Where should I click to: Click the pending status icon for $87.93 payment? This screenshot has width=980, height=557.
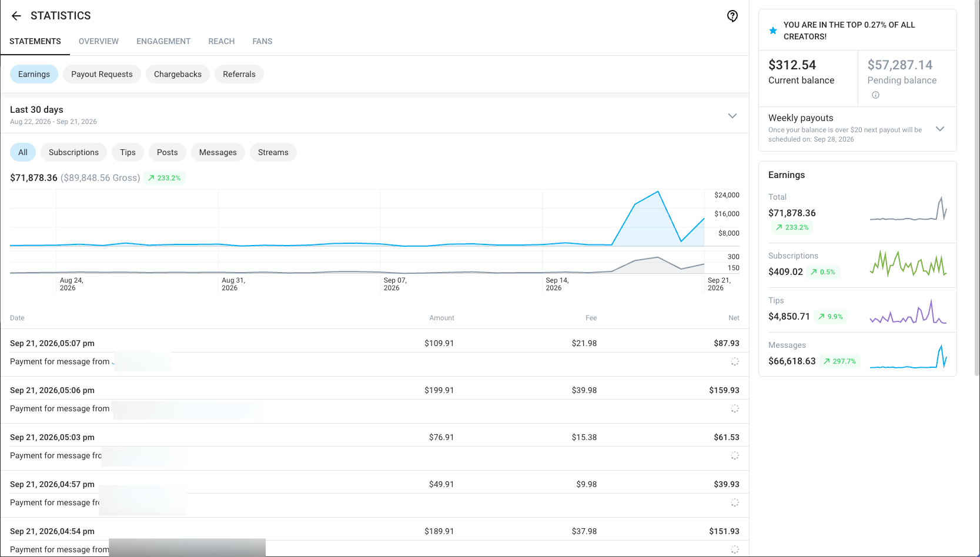click(735, 361)
